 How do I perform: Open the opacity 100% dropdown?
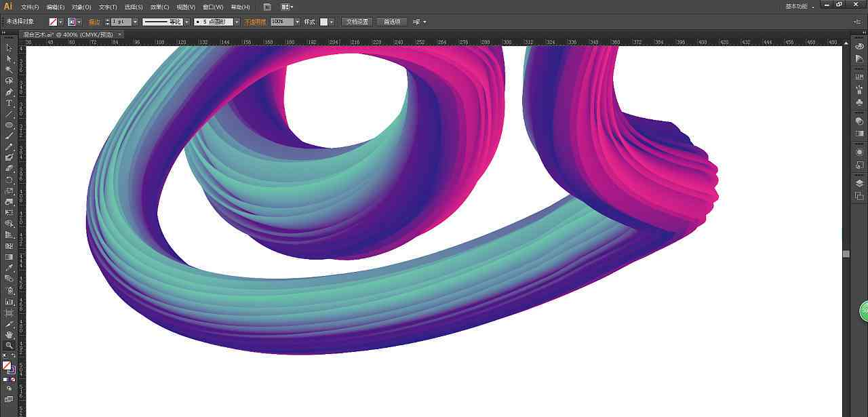296,22
